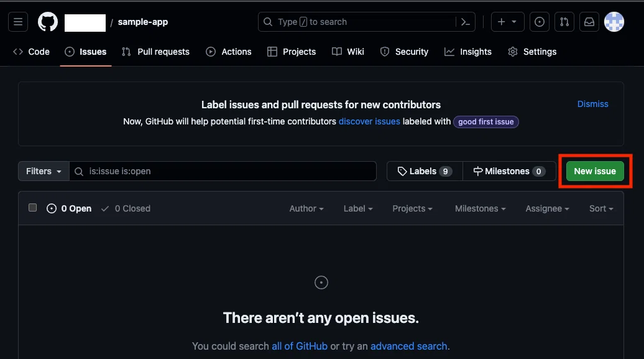Show 0 Open issues
This screenshot has height=359, width=644.
click(x=69, y=208)
